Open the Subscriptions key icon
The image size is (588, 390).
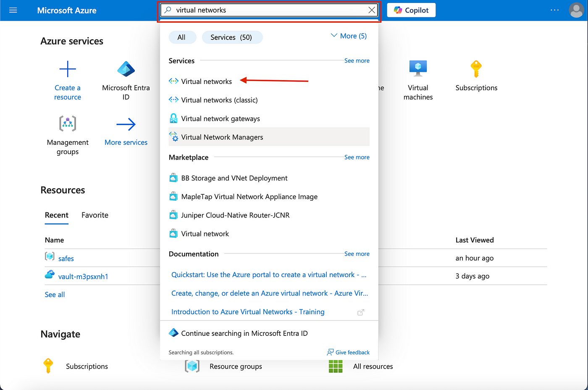click(x=476, y=68)
